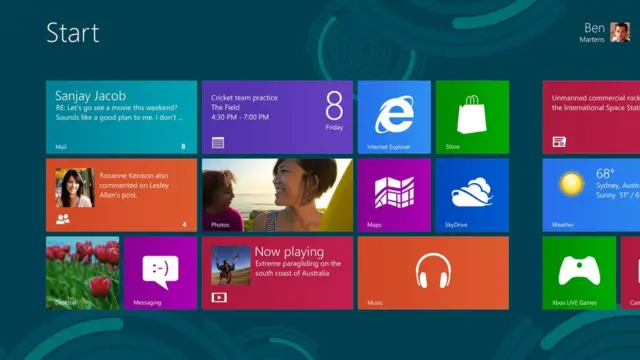640x360 pixels.
Task: Click the 68° temperature reading
Action: click(x=605, y=174)
